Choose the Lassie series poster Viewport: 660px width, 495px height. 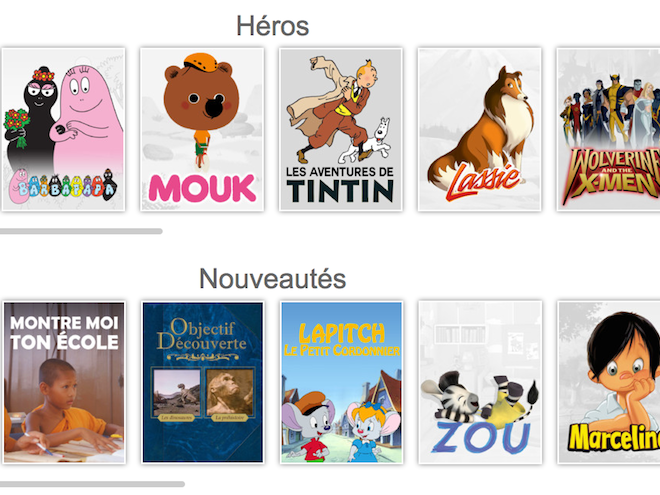point(479,129)
